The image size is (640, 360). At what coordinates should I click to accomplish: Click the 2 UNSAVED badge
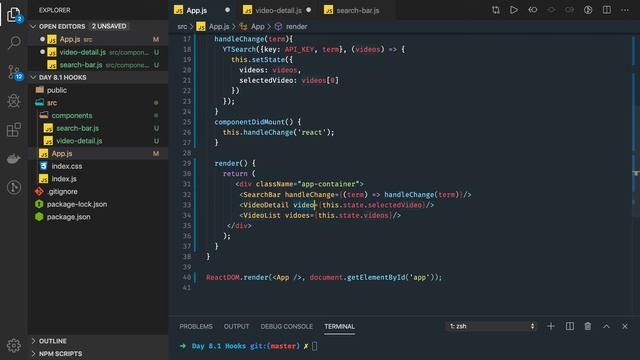[x=109, y=26]
